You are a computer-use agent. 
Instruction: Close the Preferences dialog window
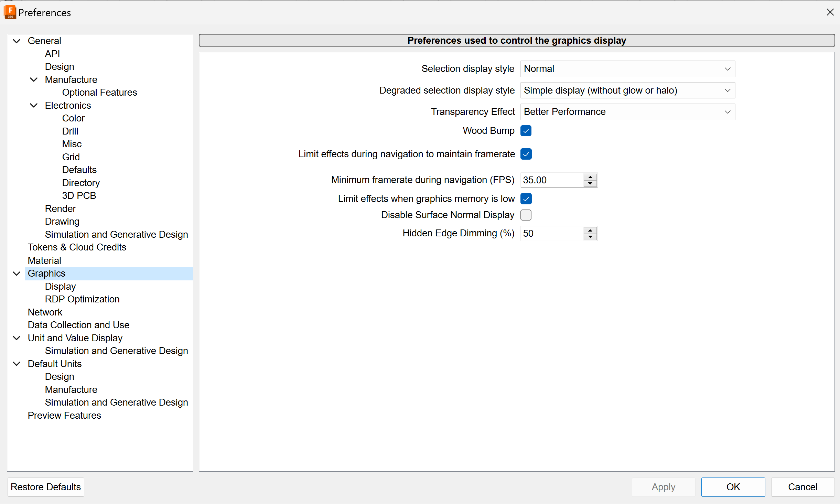(x=830, y=12)
